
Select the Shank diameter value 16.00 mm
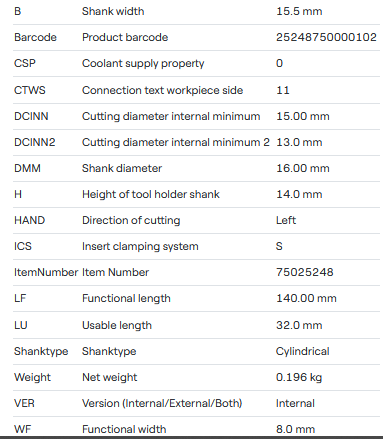(x=302, y=168)
